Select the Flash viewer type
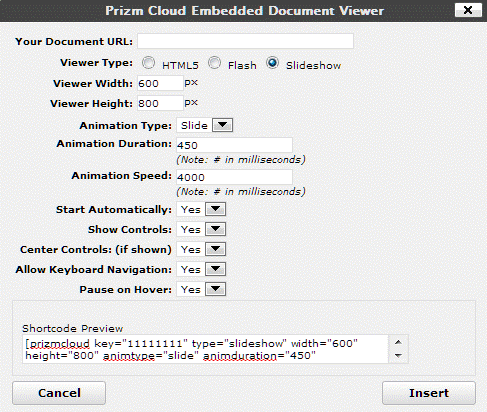487x412 pixels. click(x=214, y=63)
